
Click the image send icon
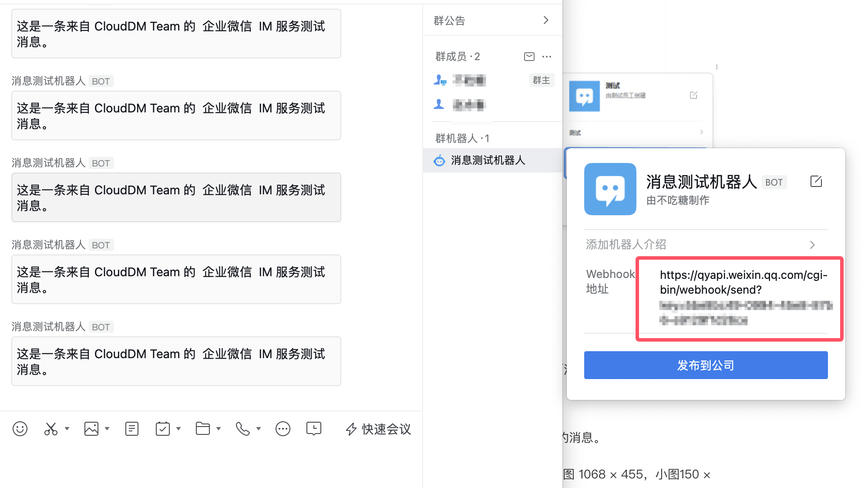pos(91,429)
